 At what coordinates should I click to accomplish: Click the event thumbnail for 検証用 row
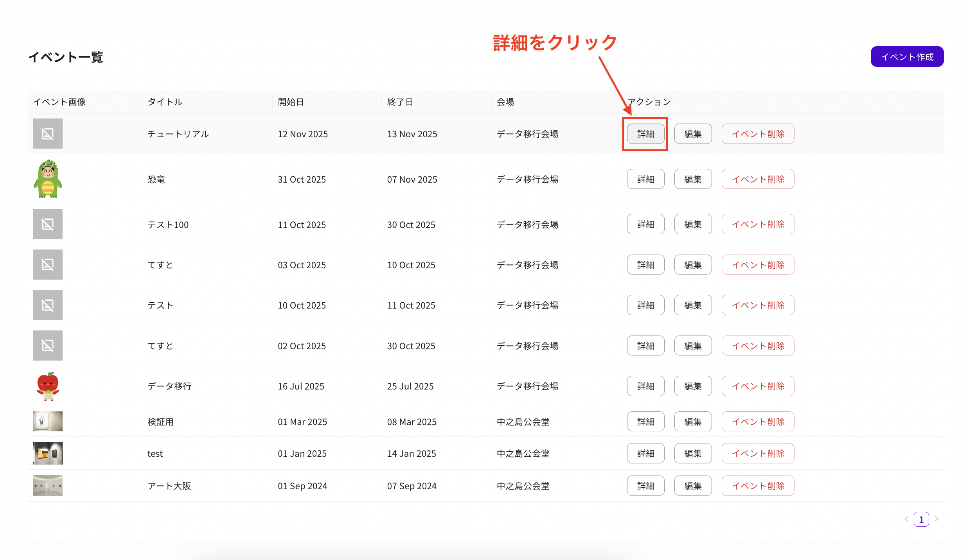pyautogui.click(x=47, y=421)
